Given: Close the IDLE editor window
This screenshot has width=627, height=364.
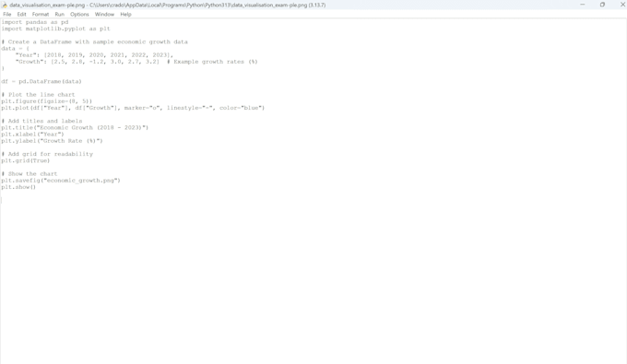Looking at the screenshot, I should coord(622,5).
